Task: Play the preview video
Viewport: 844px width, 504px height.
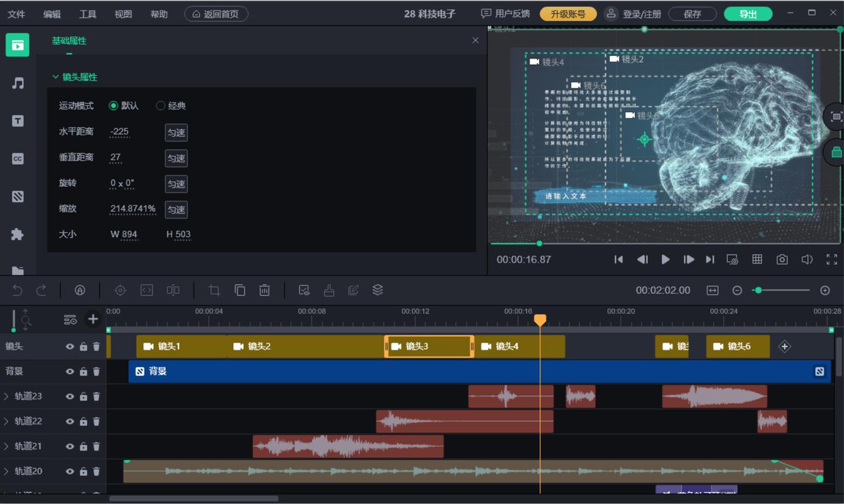Action: [666, 260]
